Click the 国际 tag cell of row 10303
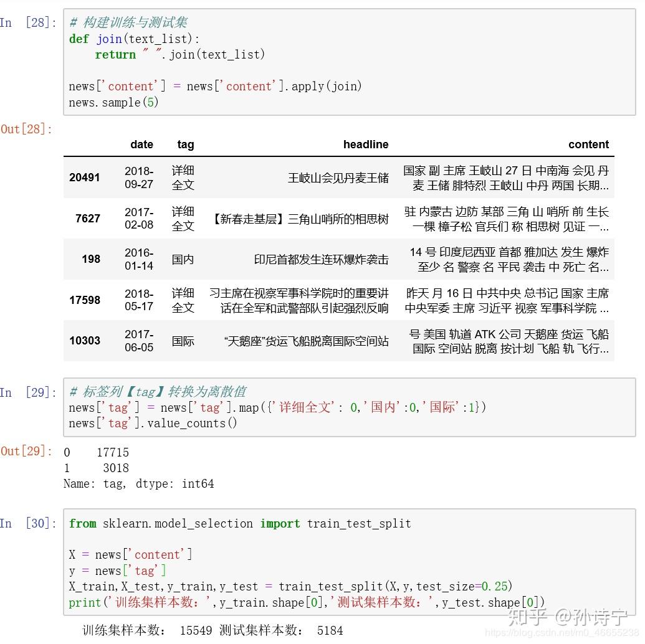 click(x=182, y=341)
